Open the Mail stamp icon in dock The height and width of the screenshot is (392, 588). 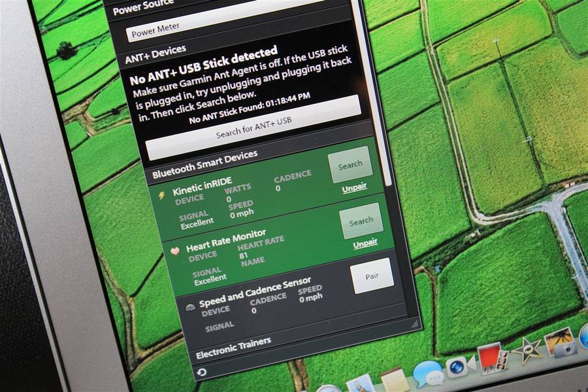[360, 384]
